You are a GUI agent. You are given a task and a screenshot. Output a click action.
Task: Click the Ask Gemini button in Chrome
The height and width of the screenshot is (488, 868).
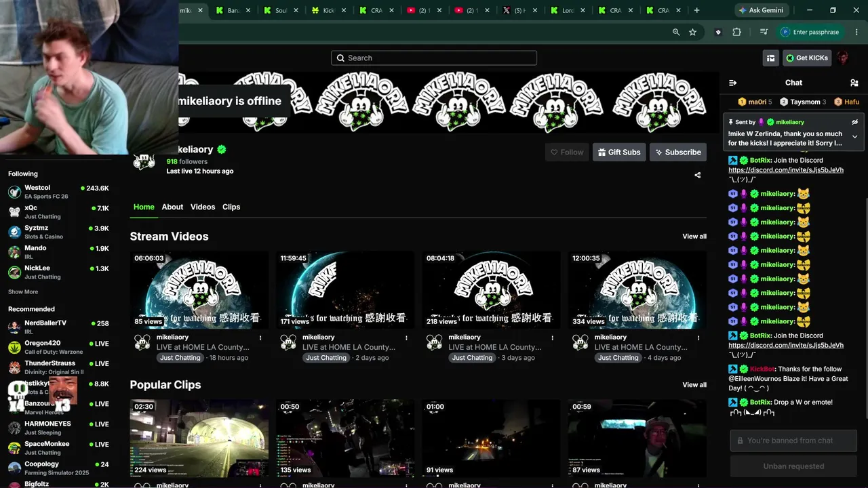pos(763,10)
